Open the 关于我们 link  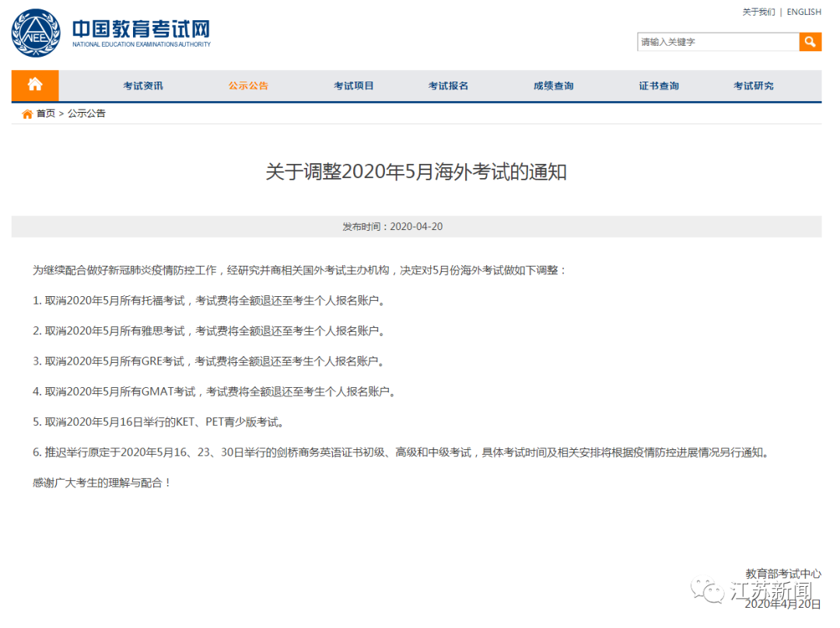[x=758, y=12]
